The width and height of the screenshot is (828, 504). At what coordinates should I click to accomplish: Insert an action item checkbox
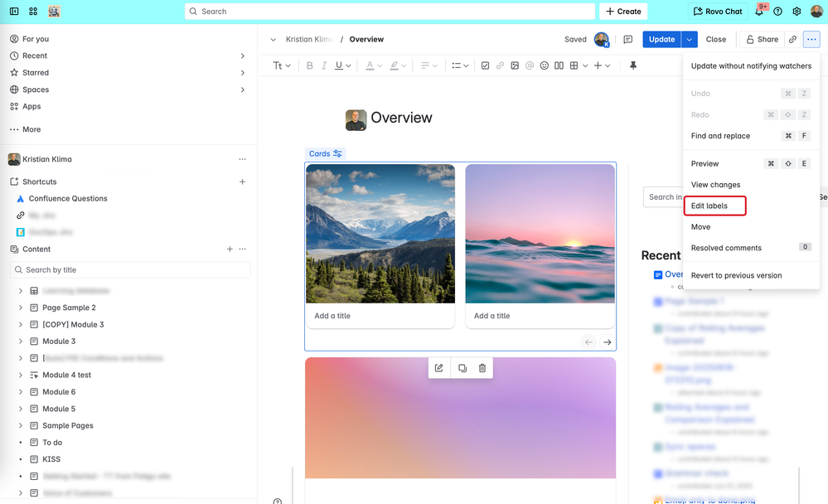pos(486,65)
